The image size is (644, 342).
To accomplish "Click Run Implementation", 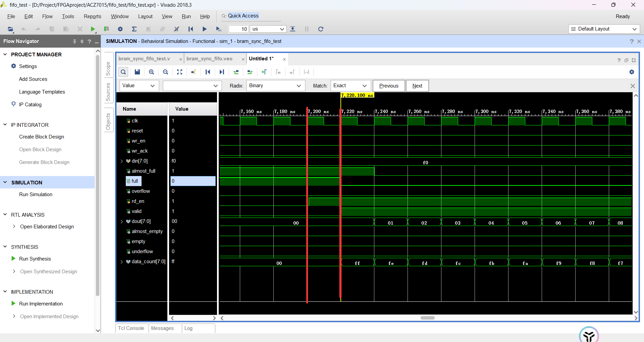I will (x=41, y=304).
